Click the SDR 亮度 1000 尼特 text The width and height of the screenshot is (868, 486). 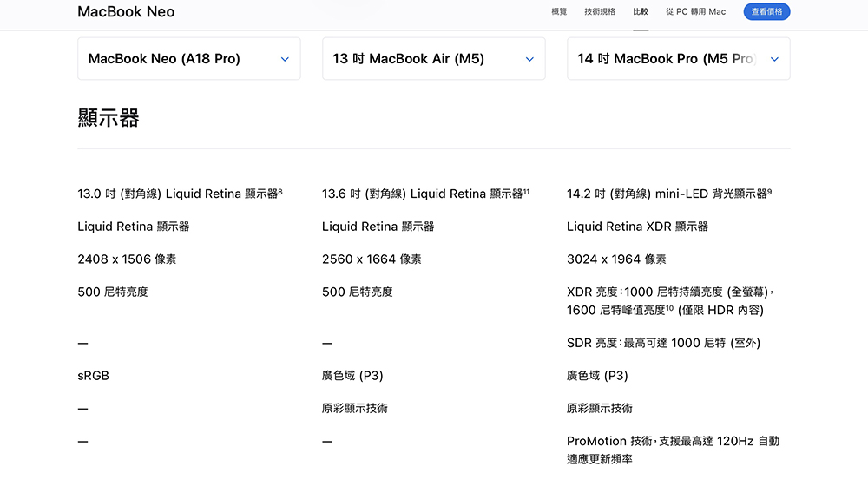point(663,343)
